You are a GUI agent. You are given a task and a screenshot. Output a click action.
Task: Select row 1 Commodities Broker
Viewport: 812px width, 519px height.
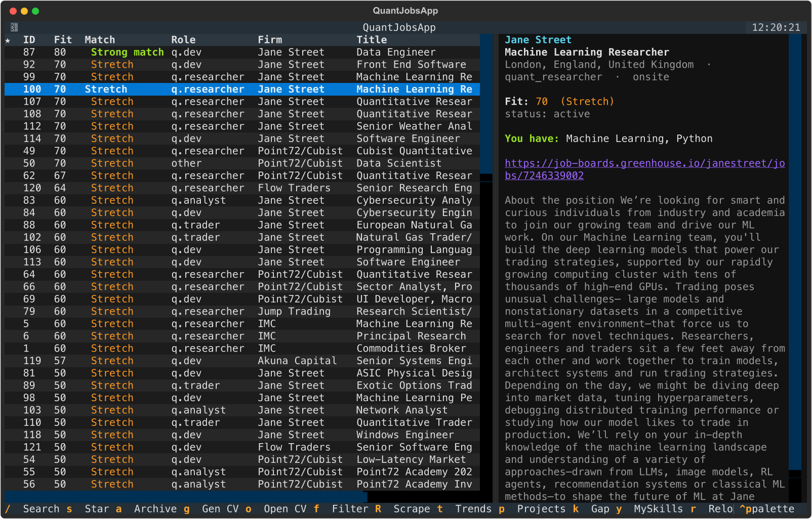point(242,349)
